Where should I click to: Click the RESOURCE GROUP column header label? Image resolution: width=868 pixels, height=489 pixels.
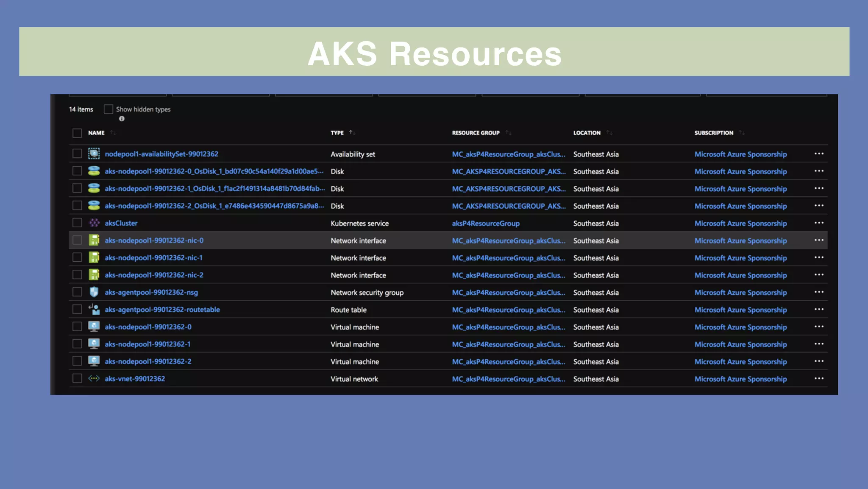click(x=476, y=133)
